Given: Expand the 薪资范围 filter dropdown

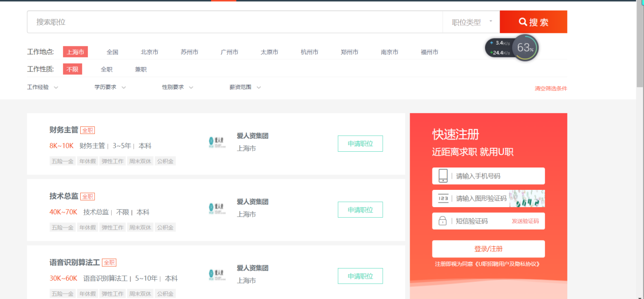Looking at the screenshot, I should pos(245,87).
